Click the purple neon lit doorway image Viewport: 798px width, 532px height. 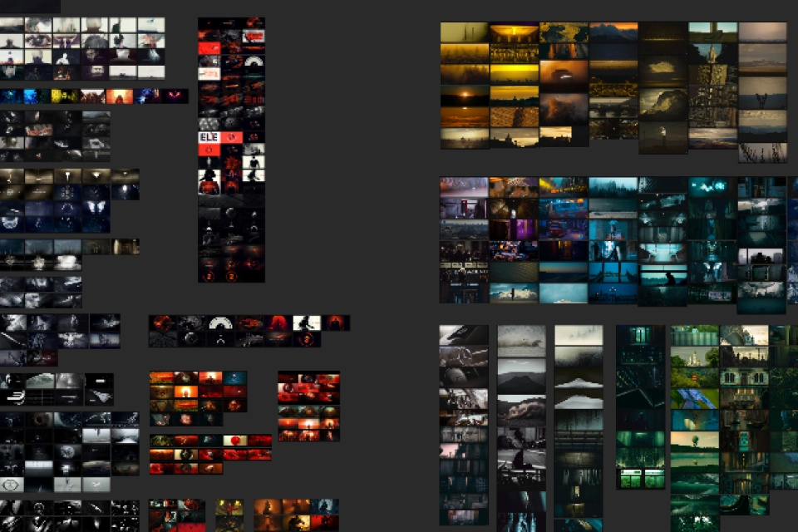pos(514,229)
